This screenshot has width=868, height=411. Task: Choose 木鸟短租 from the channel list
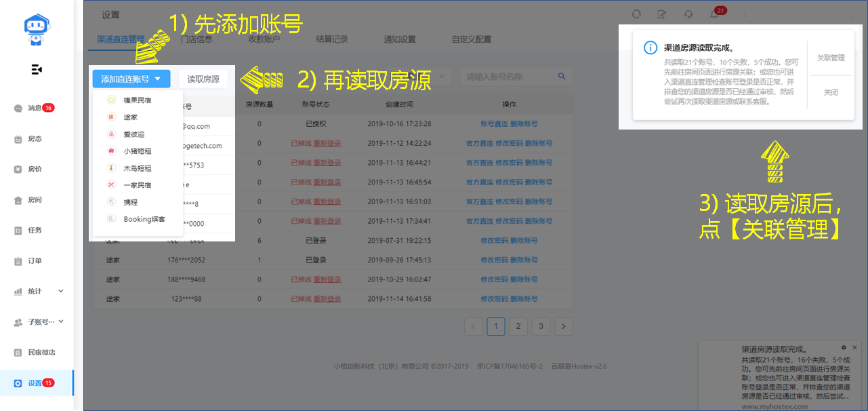136,168
